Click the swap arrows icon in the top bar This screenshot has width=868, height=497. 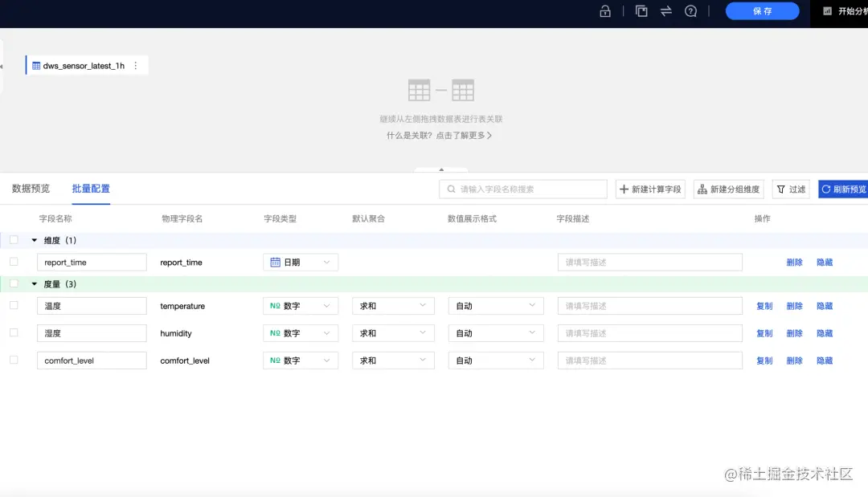[664, 11]
